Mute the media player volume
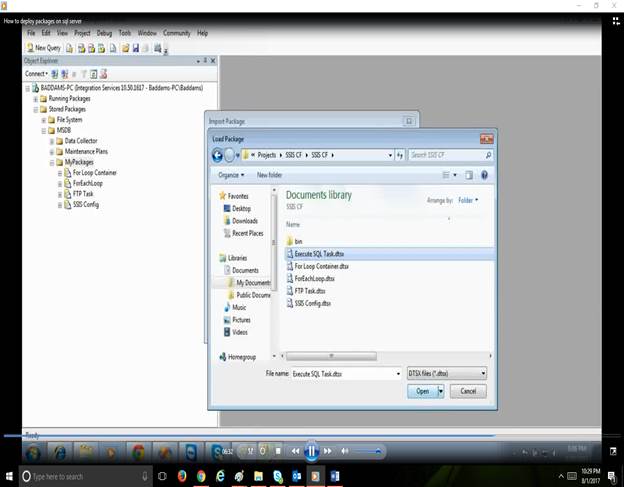This screenshot has width=624, height=487. coord(345,451)
